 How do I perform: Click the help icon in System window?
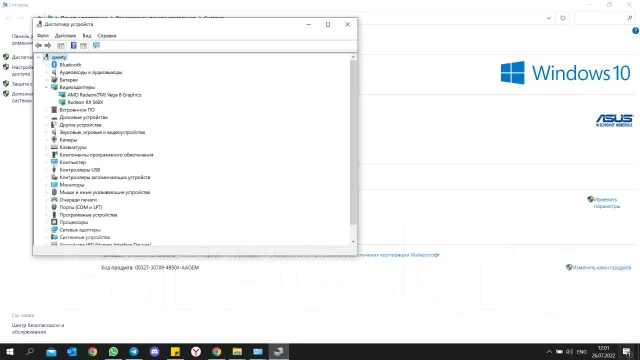pyautogui.click(x=636, y=31)
